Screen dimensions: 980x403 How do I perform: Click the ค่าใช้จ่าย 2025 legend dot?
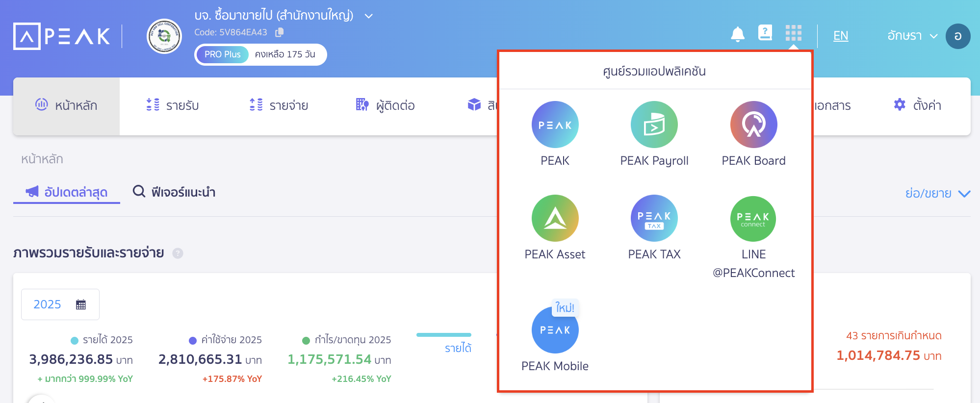click(x=193, y=340)
